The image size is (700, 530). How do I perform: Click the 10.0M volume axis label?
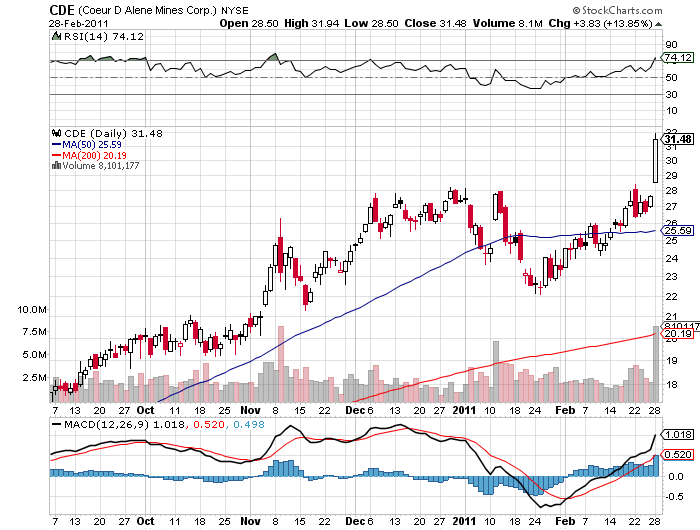[32, 309]
